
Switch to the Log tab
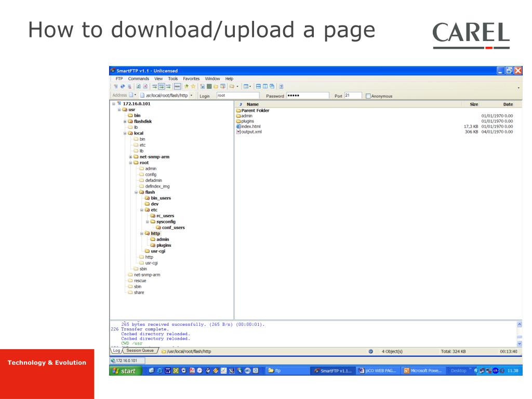(x=116, y=351)
